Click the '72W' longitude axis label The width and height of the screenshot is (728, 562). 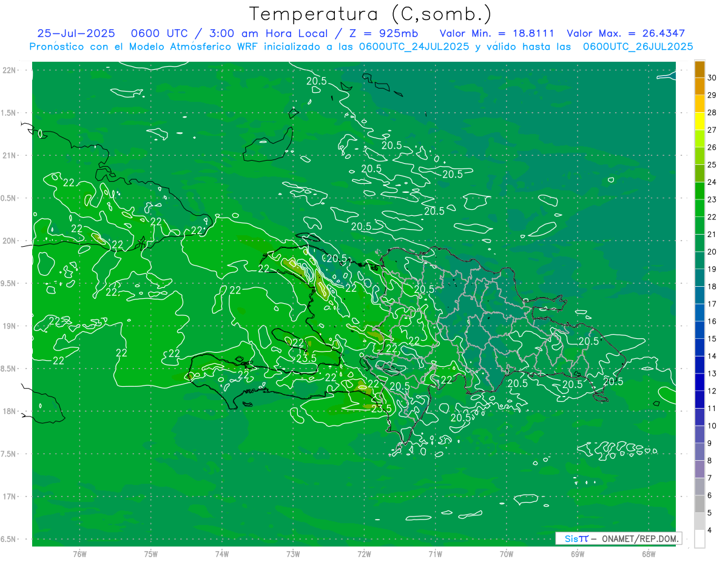pyautogui.click(x=365, y=554)
